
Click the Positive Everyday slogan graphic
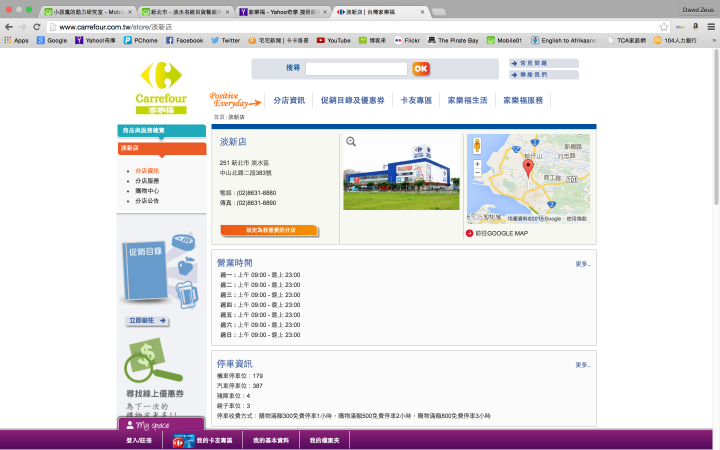235,100
